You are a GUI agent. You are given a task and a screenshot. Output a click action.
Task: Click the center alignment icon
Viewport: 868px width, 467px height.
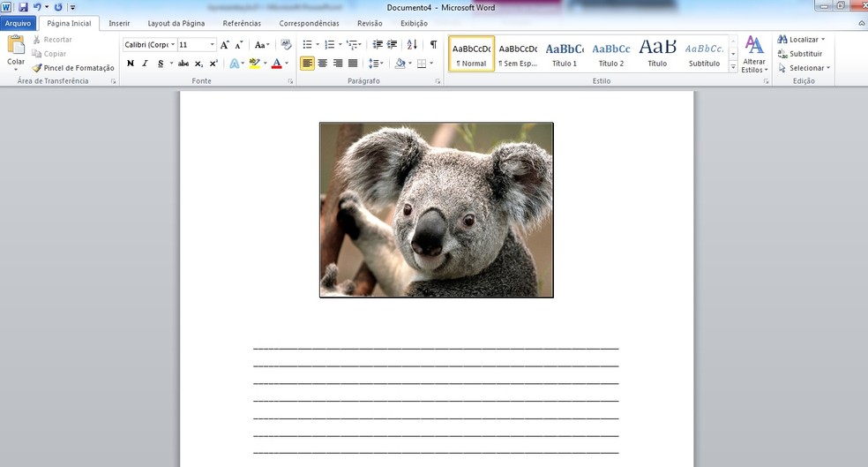322,64
